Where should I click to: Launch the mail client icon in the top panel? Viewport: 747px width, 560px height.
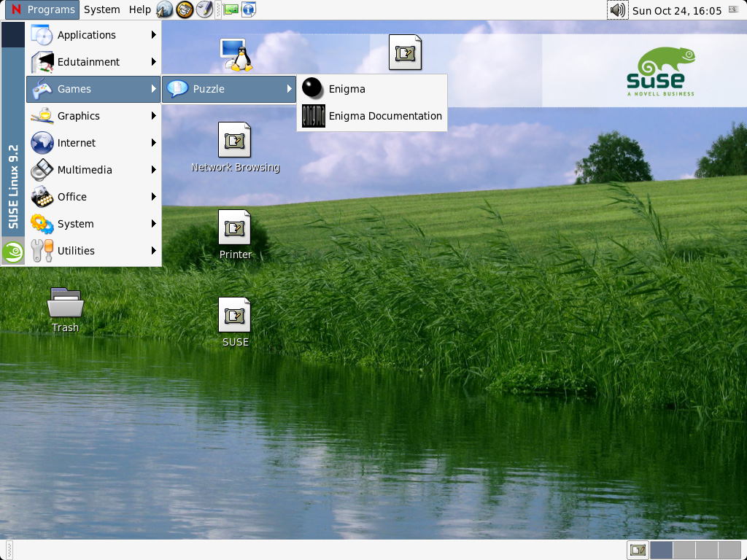pyautogui.click(x=185, y=9)
